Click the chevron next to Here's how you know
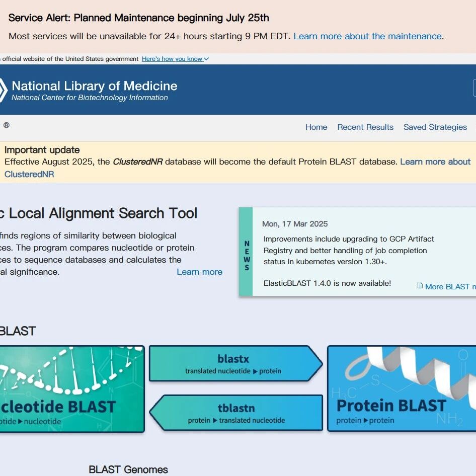Screen dimensions: 476x476 tap(206, 59)
